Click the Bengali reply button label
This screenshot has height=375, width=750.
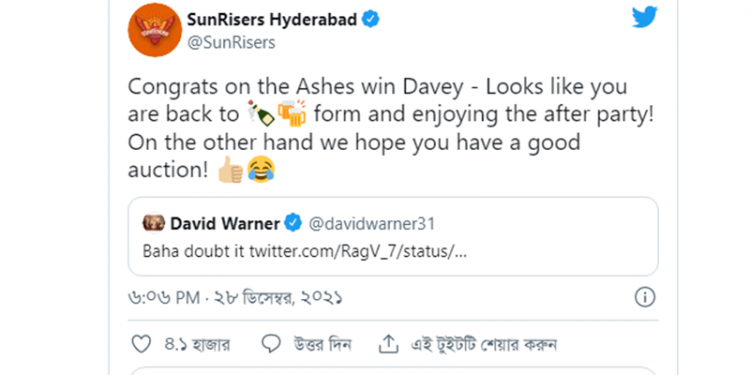[x=322, y=344]
